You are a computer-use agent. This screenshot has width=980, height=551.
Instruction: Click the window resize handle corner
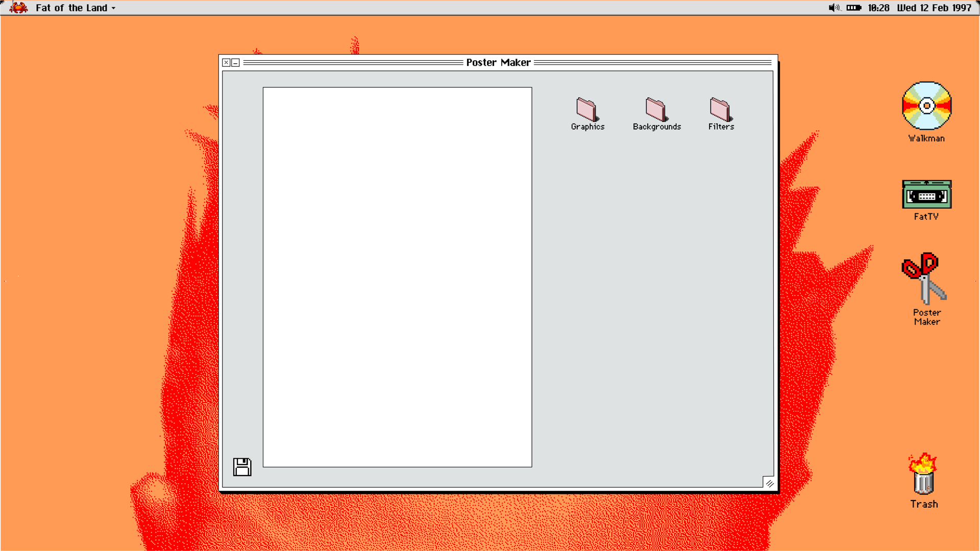coord(769,483)
